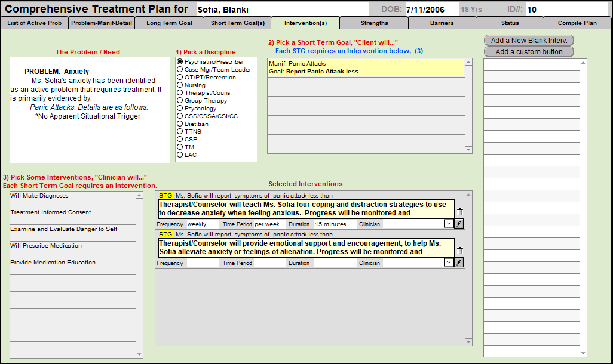The height and width of the screenshot is (364, 613).
Task: Click scroll-up arrow of the right custom list
Action: (584, 63)
